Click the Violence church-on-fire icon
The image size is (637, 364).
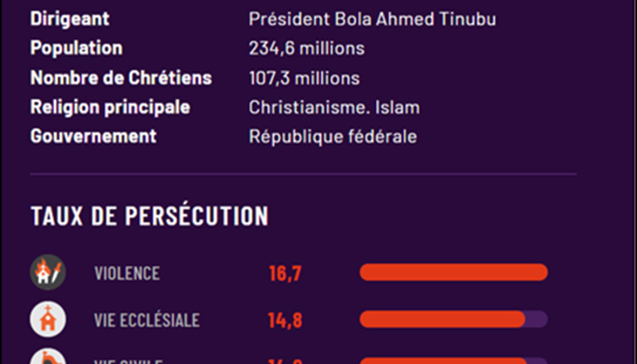48,273
